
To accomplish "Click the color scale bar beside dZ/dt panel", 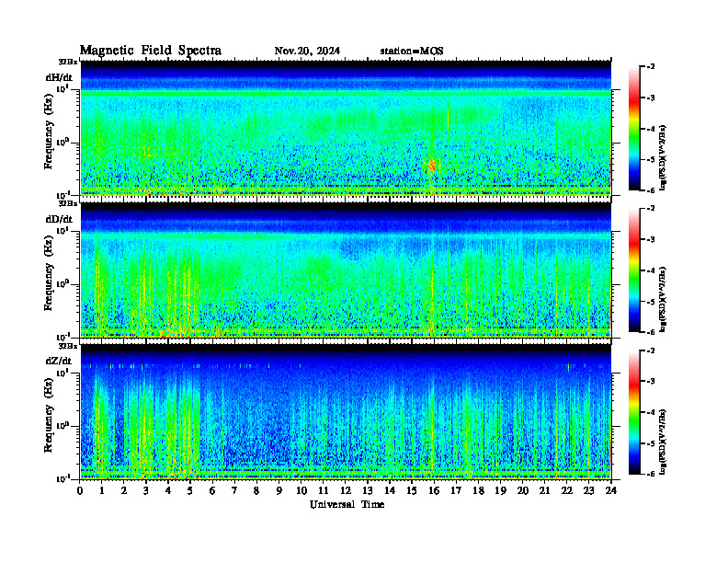I will click(x=634, y=412).
